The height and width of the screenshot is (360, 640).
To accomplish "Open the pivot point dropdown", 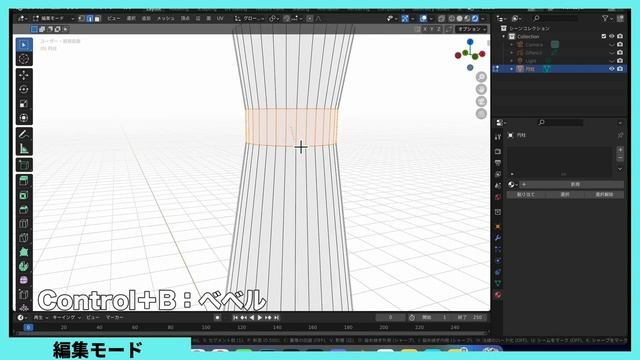I will point(273,18).
